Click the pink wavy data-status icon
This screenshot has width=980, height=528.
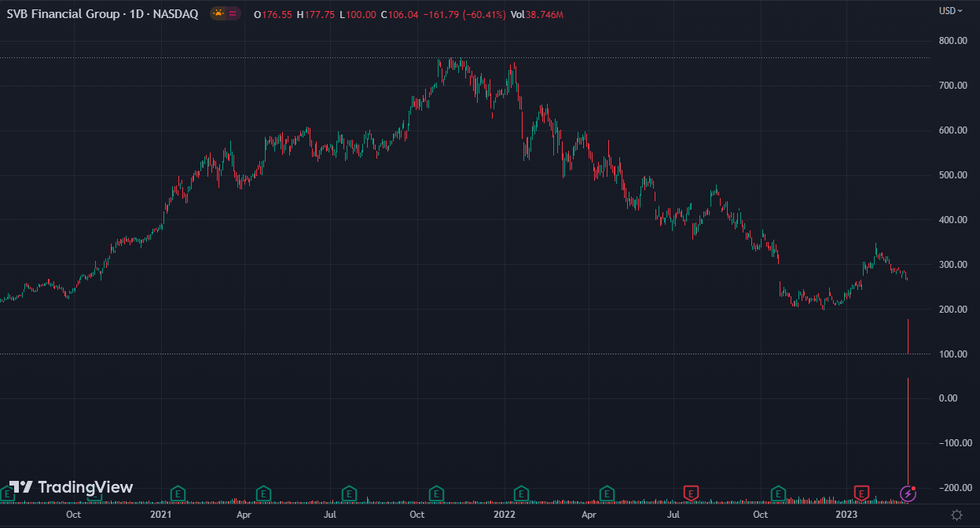pyautogui.click(x=233, y=14)
